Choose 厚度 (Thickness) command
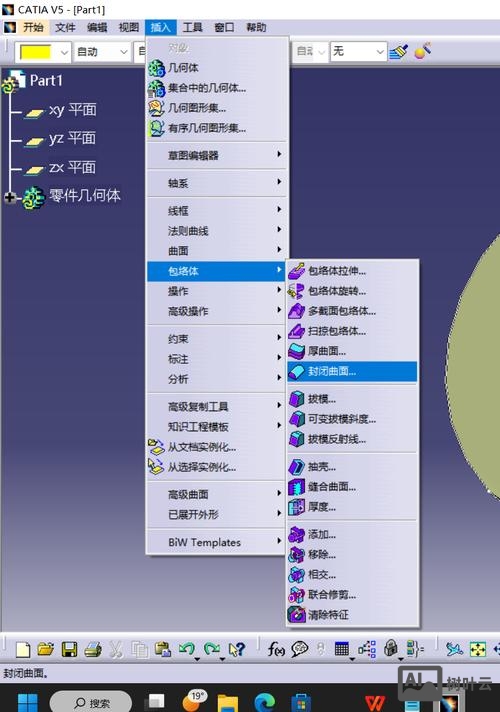 pyautogui.click(x=352, y=507)
